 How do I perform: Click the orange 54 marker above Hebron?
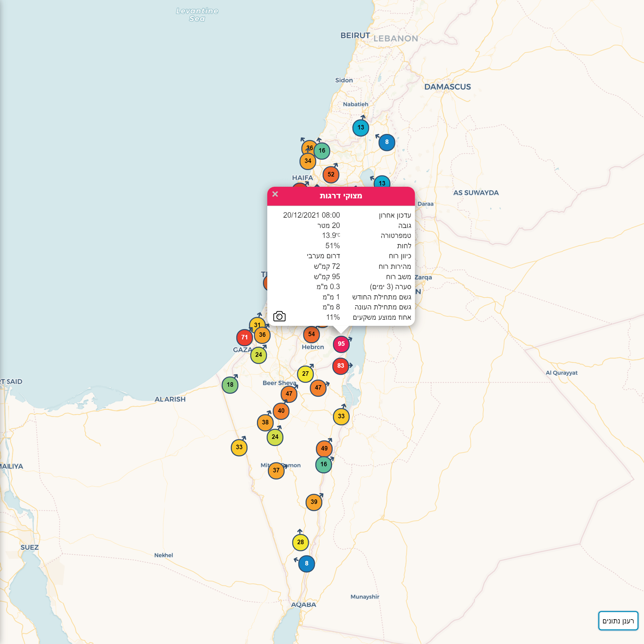(x=311, y=334)
